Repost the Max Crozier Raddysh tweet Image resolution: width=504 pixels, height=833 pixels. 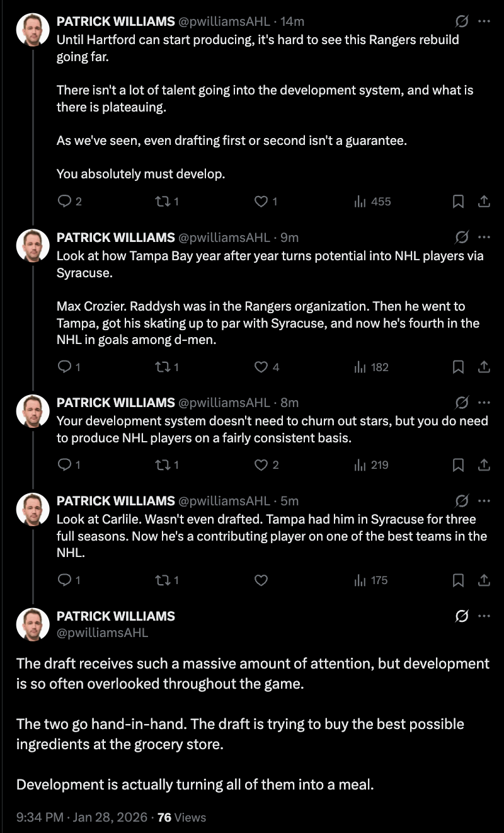coord(163,367)
